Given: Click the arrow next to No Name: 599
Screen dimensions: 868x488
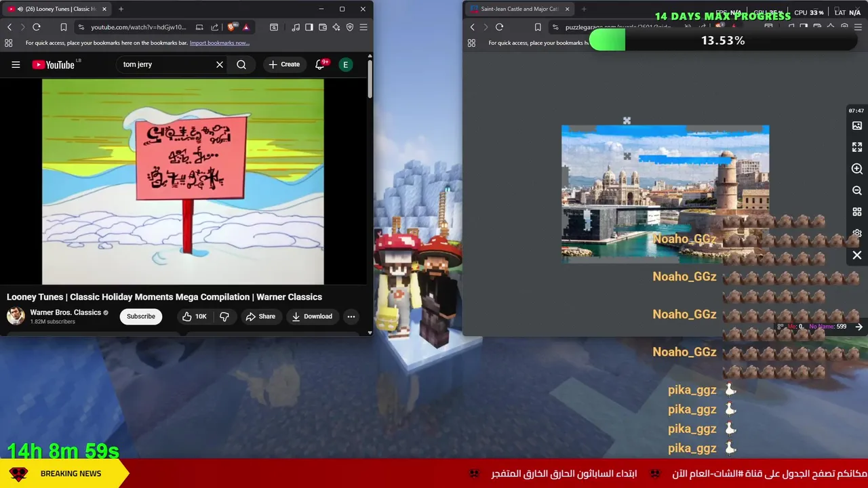Looking at the screenshot, I should 859,327.
